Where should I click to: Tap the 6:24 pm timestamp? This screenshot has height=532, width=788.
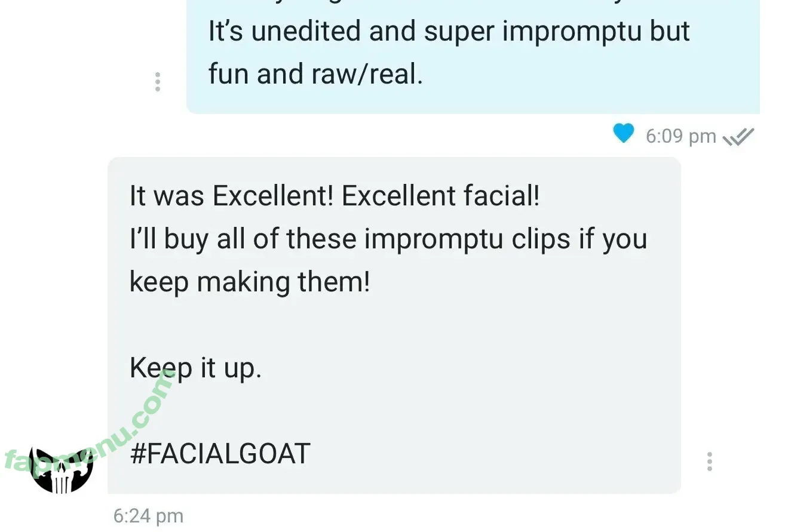pos(148,516)
